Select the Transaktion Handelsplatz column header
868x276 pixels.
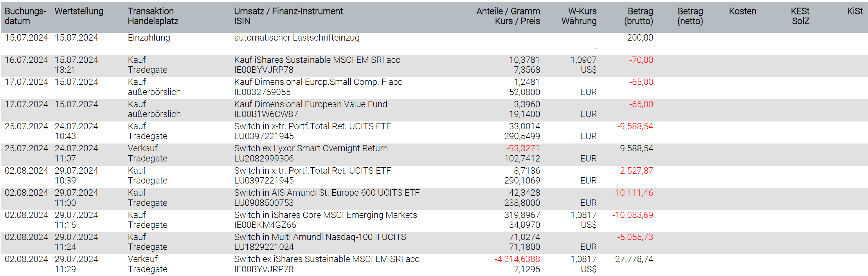(153, 16)
